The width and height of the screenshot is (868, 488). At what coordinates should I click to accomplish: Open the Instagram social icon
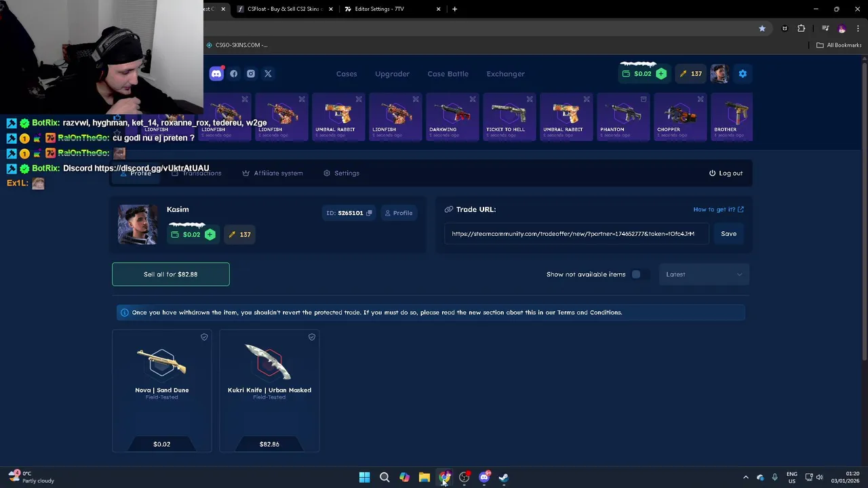tap(251, 74)
